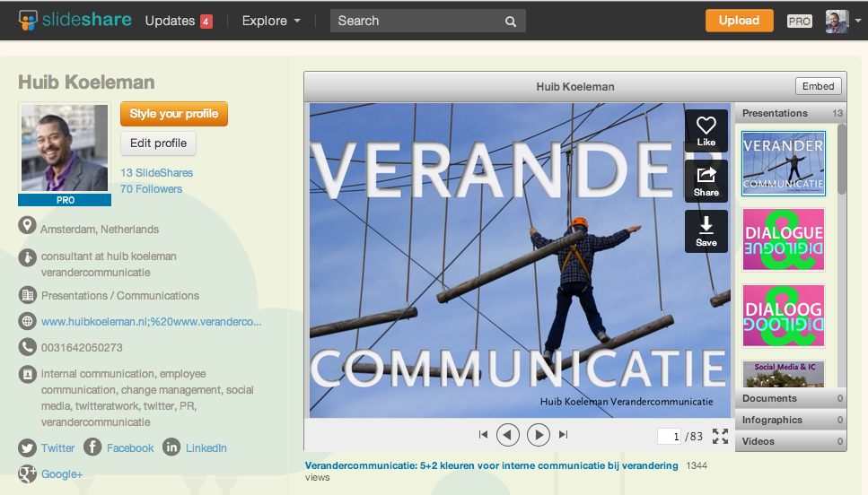Click the Presentations / Communications text
The image size is (868, 495).
click(120, 296)
